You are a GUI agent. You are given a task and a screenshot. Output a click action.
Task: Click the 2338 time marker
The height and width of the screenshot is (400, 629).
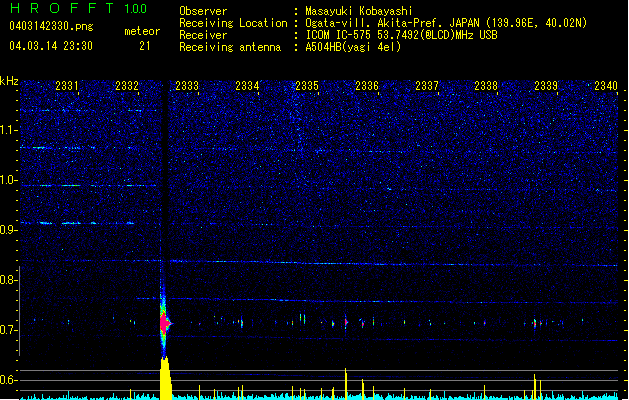point(486,86)
